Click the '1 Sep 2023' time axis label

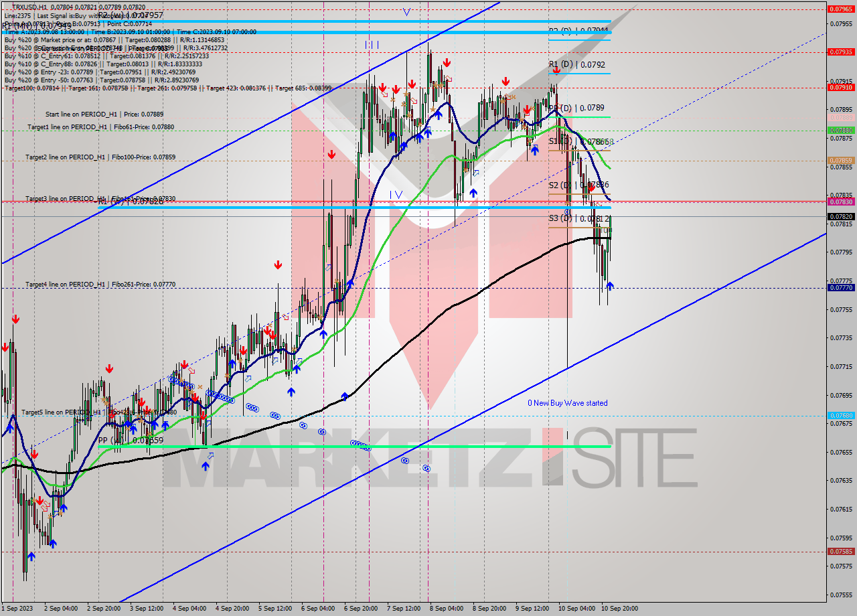click(17, 609)
